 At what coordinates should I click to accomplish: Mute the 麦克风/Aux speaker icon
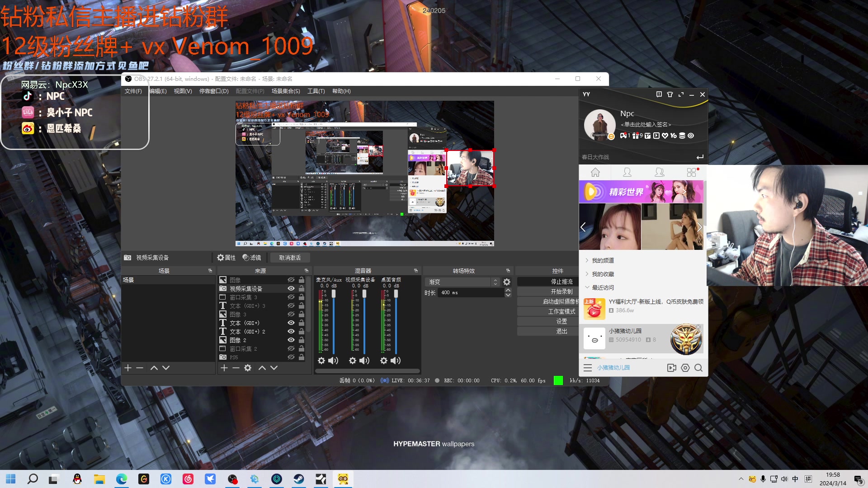(333, 361)
